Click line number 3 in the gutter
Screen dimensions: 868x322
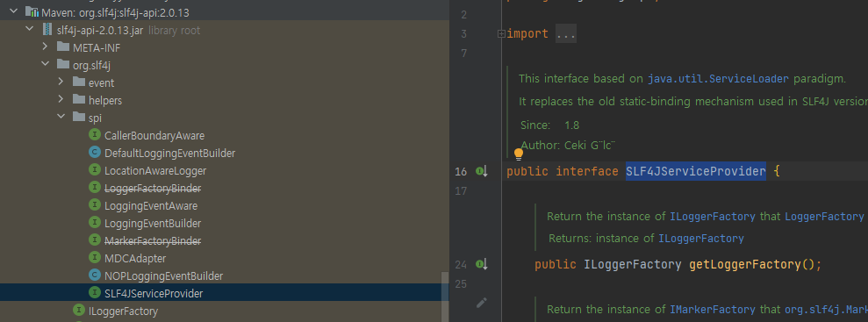(464, 34)
